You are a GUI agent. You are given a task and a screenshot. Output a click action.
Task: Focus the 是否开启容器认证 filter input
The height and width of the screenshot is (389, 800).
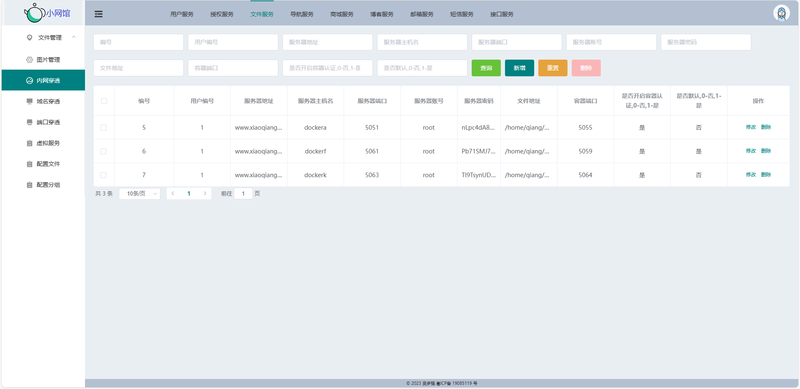click(328, 68)
